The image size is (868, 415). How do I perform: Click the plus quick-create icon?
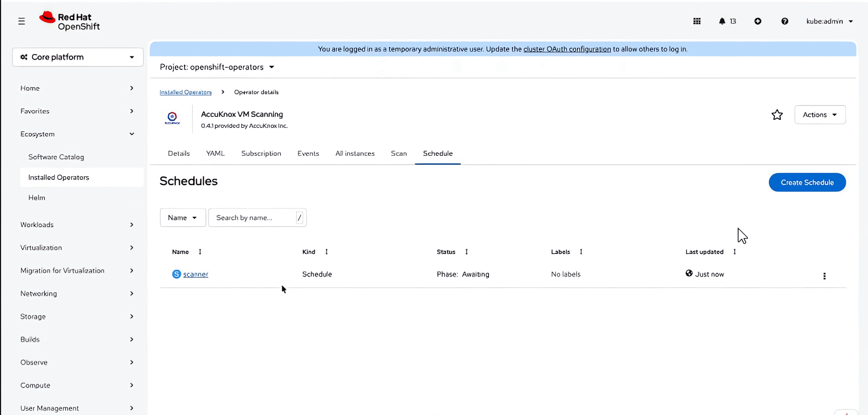[x=758, y=21]
